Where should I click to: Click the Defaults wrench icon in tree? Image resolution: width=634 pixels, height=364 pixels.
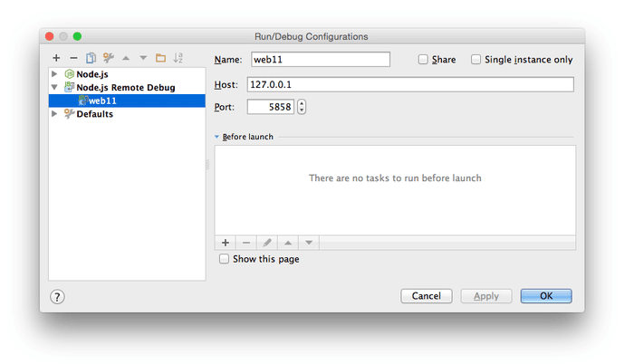pos(70,114)
